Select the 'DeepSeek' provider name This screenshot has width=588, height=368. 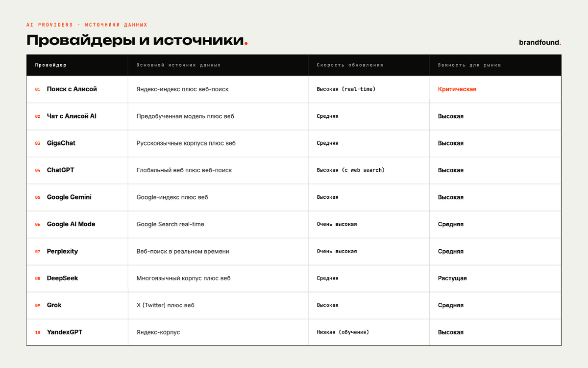tap(62, 278)
